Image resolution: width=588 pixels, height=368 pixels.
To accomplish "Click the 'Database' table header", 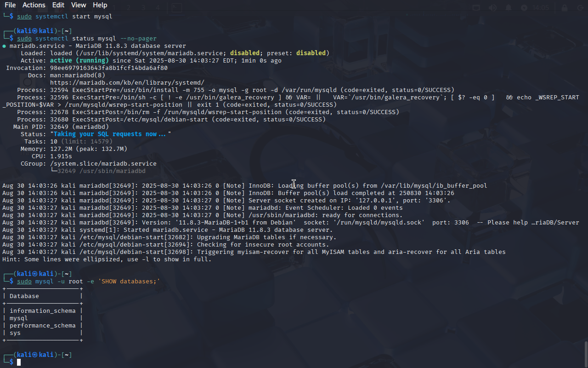I will [24, 296].
